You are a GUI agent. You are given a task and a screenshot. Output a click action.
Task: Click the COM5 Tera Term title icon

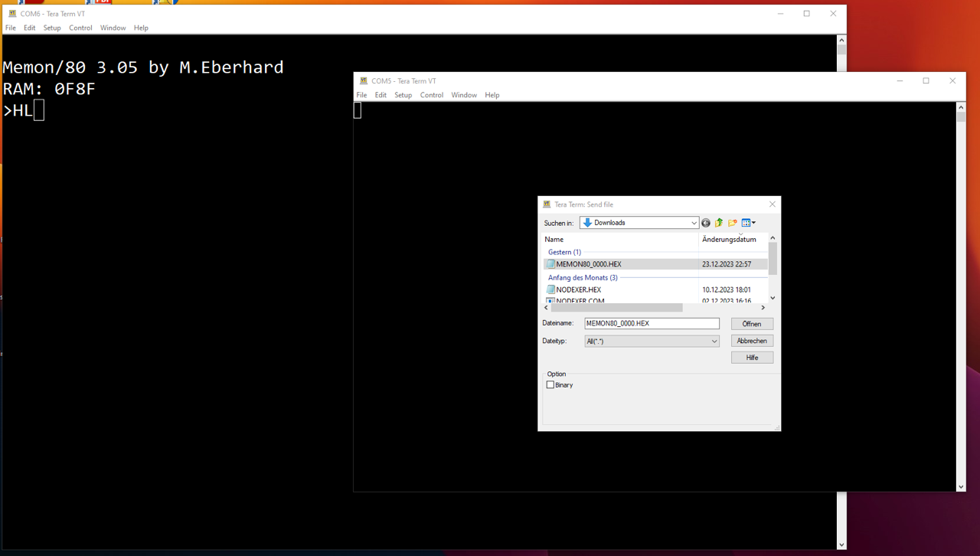[x=364, y=81]
